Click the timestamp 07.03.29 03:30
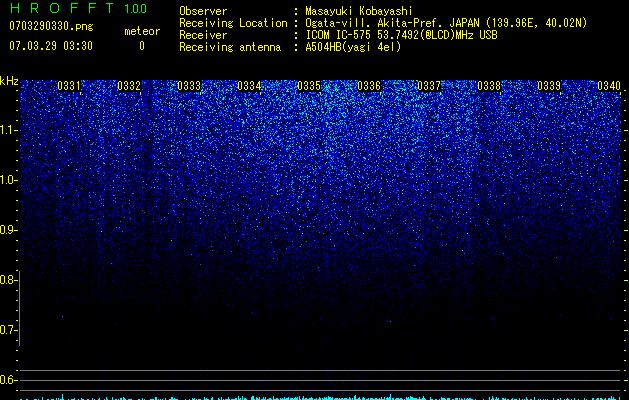Image resolution: width=629 pixels, height=400 pixels. pos(51,46)
